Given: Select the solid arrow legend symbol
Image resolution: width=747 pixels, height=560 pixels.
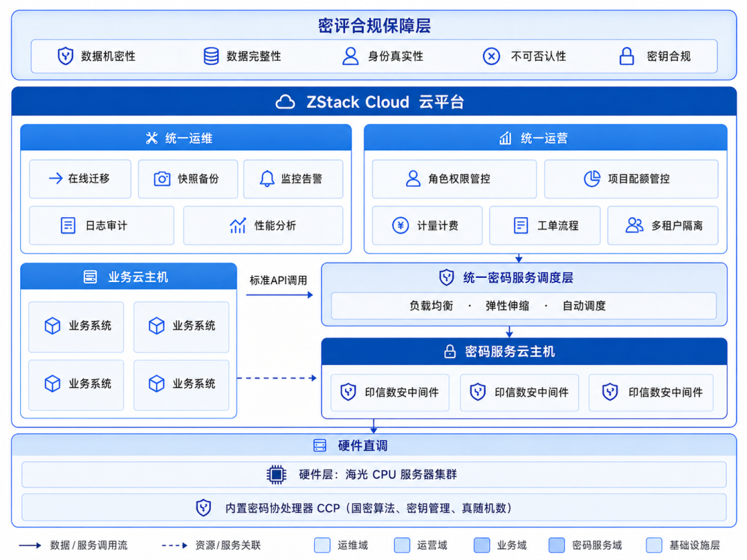Looking at the screenshot, I should pyautogui.click(x=30, y=545).
